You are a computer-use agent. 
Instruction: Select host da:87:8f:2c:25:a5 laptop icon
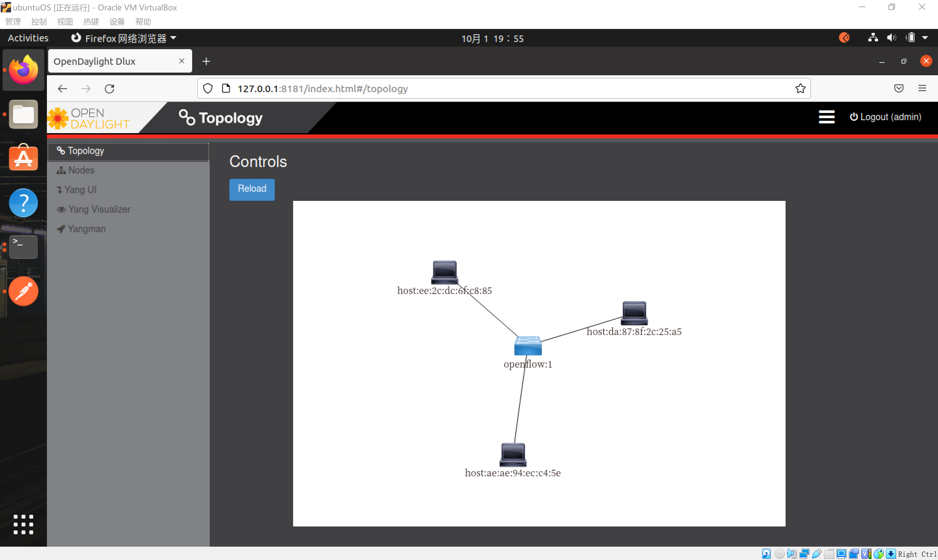634,313
